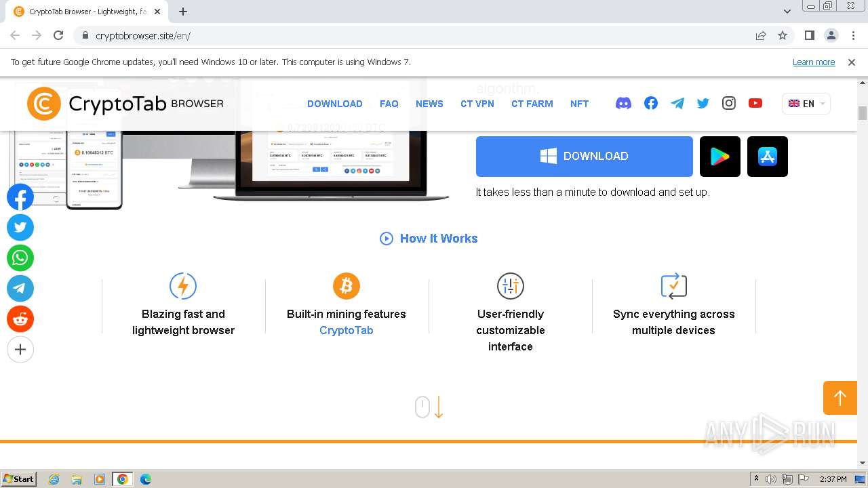The width and height of the screenshot is (868, 488).
Task: Open a new browser tab
Action: [183, 12]
